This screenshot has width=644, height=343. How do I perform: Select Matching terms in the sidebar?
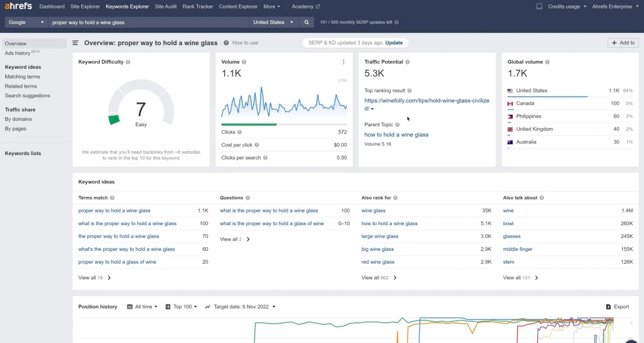(23, 77)
